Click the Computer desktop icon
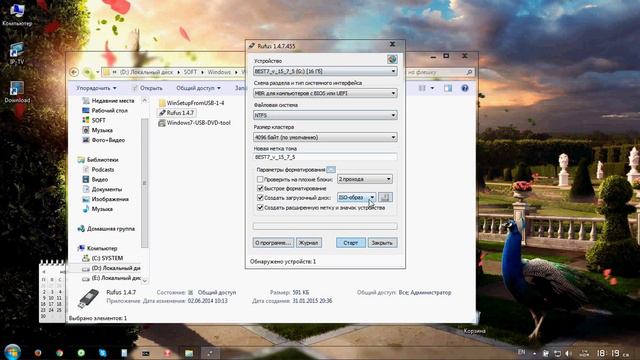The height and width of the screenshot is (360, 640). [17, 15]
